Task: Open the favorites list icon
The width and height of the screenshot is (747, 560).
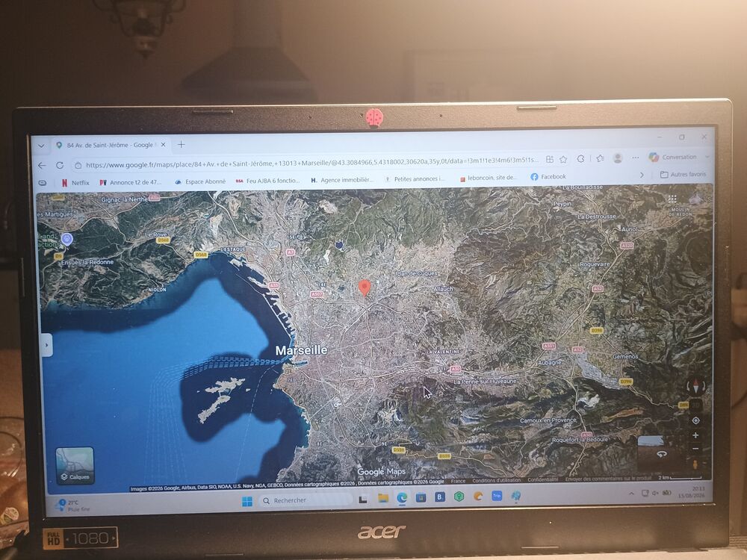Action: (x=601, y=158)
